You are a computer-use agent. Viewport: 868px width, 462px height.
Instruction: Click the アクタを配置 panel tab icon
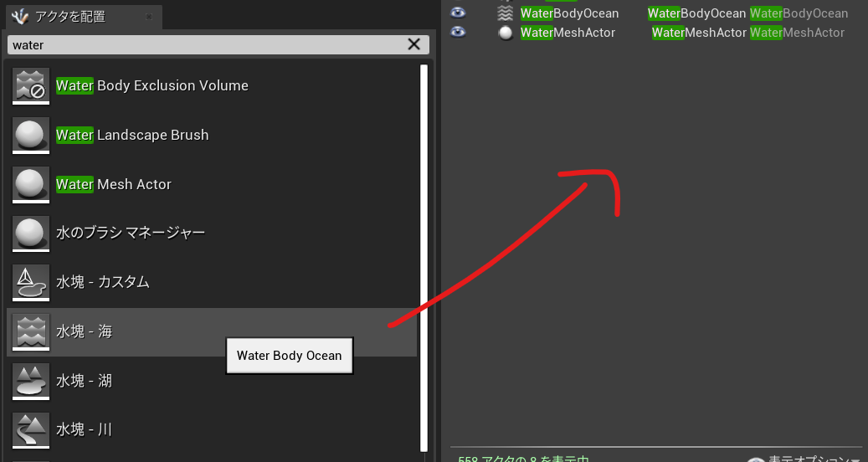20,17
